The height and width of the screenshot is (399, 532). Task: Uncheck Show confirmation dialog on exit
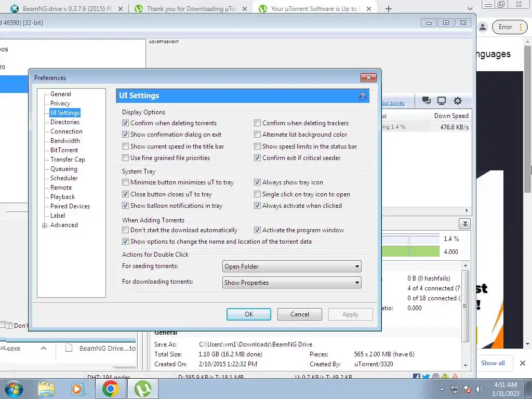pos(125,135)
